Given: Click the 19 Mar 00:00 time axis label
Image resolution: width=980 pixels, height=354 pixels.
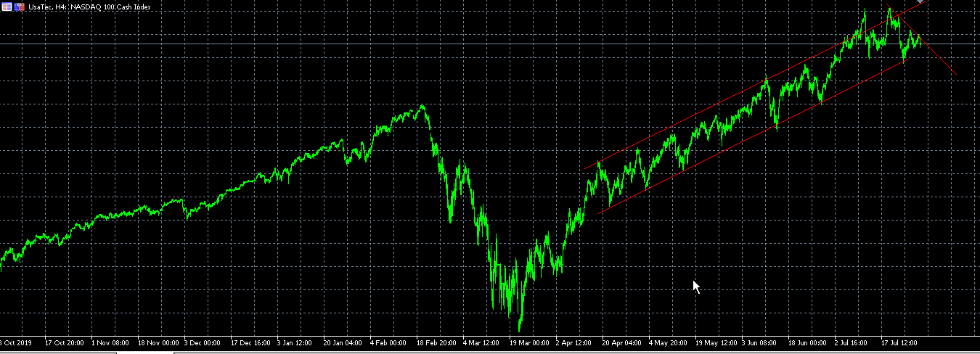Looking at the screenshot, I should coord(529,342).
